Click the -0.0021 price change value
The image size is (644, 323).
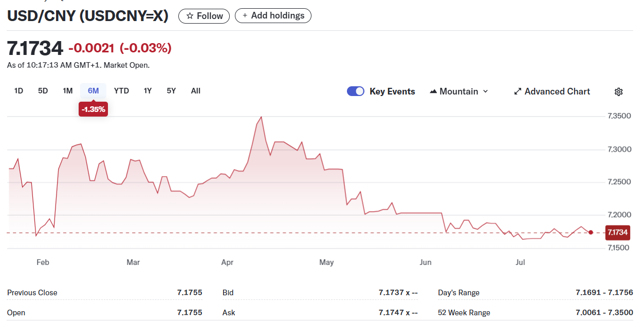point(91,48)
